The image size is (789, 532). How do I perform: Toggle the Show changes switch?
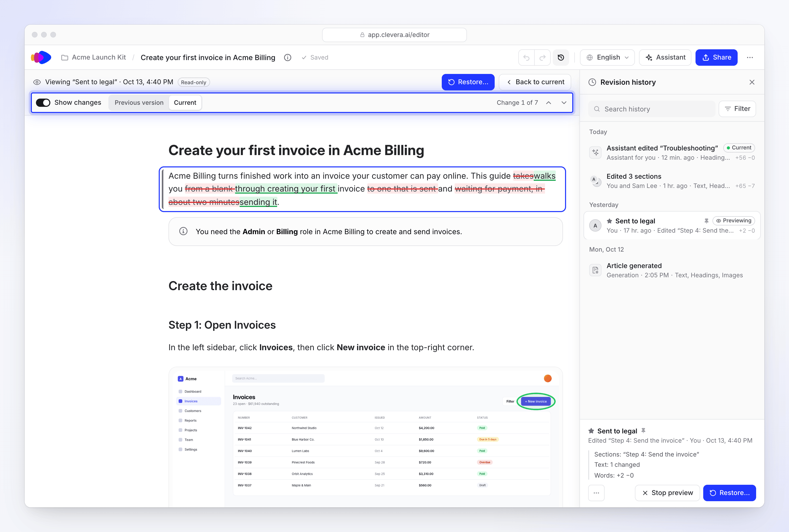pyautogui.click(x=43, y=103)
